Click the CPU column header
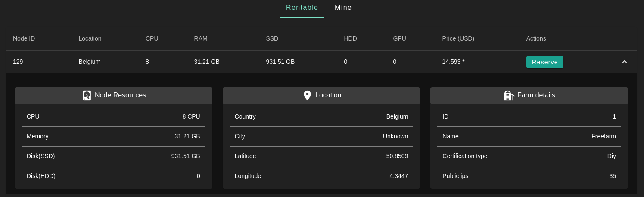This screenshot has width=644, height=197. pos(152,38)
